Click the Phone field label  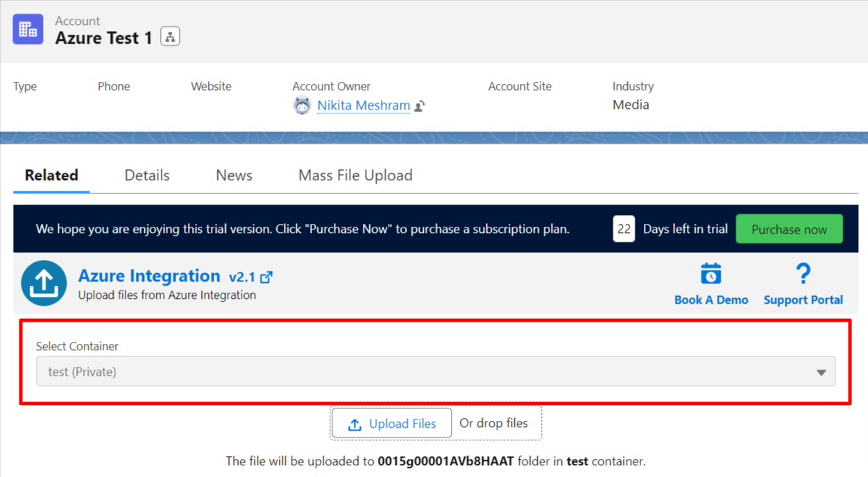114,86
